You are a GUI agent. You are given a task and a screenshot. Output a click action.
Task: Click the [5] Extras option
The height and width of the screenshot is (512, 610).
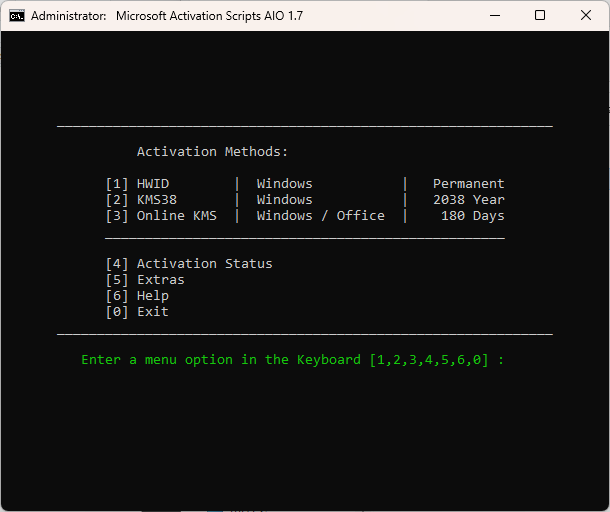145,280
